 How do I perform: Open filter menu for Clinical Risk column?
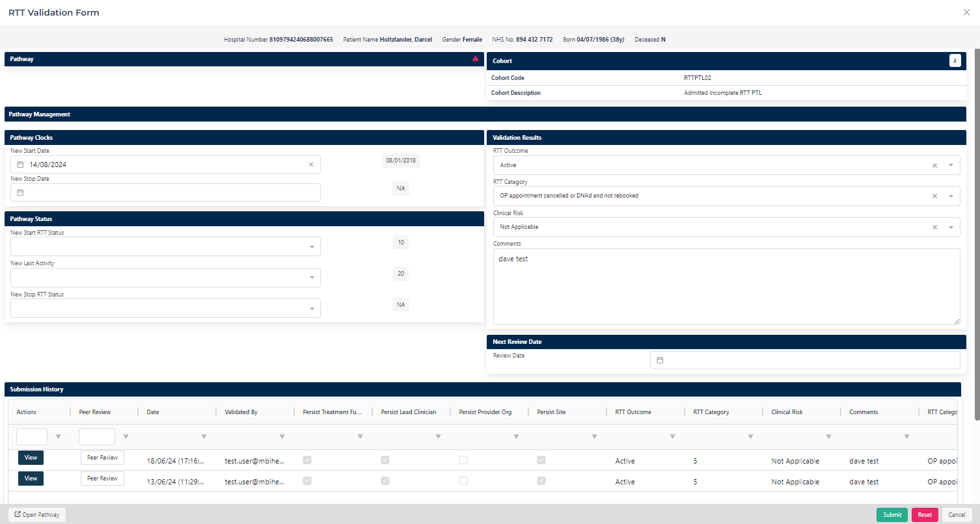click(828, 436)
